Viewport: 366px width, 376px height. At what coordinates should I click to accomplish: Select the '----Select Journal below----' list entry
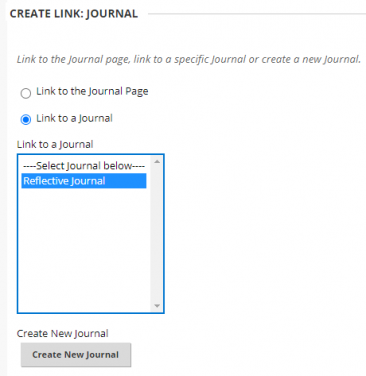[x=84, y=166]
